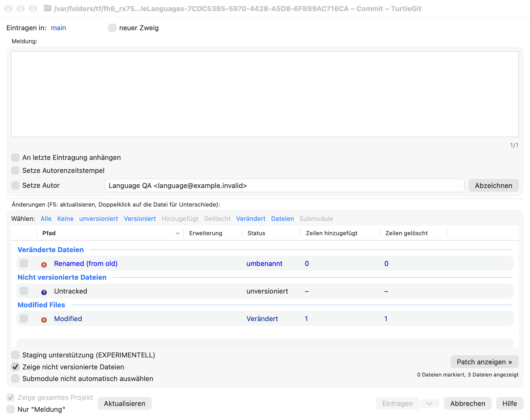Screen dimensions: 530x420
Task: Toggle sort arrow on the Pfad column
Action: [178, 233]
